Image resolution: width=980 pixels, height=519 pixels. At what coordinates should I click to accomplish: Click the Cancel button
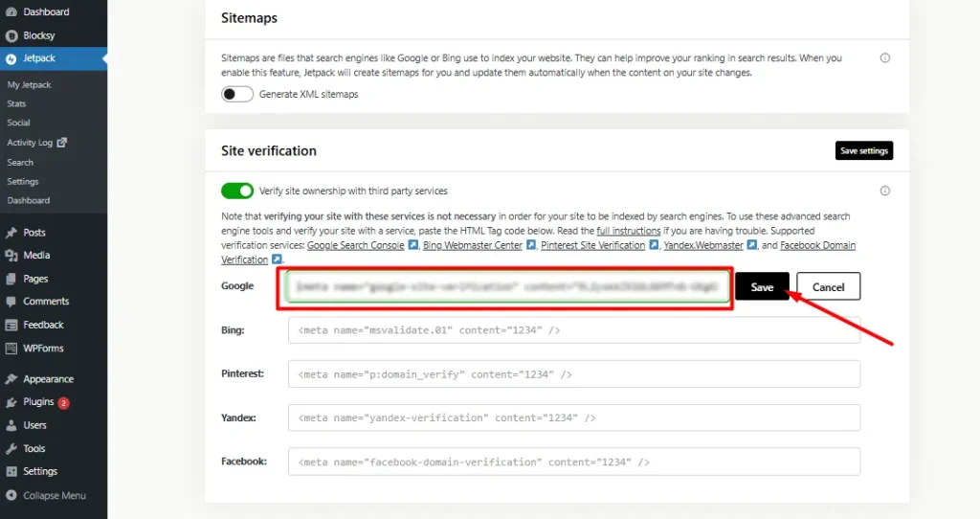828,287
